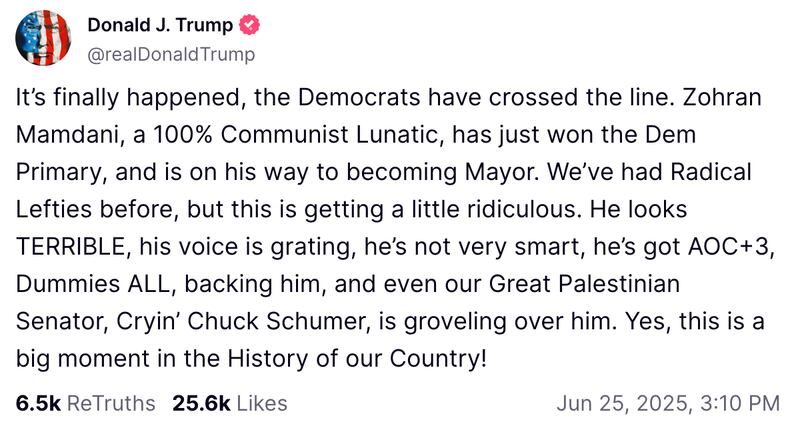800x432 pixels.
Task: Click the @realDonaldTrump handle
Action: (171, 54)
